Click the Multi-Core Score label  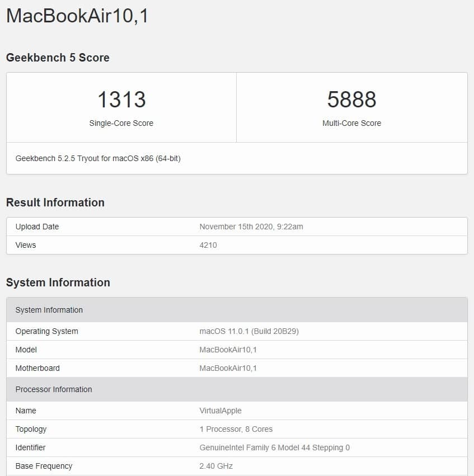352,123
